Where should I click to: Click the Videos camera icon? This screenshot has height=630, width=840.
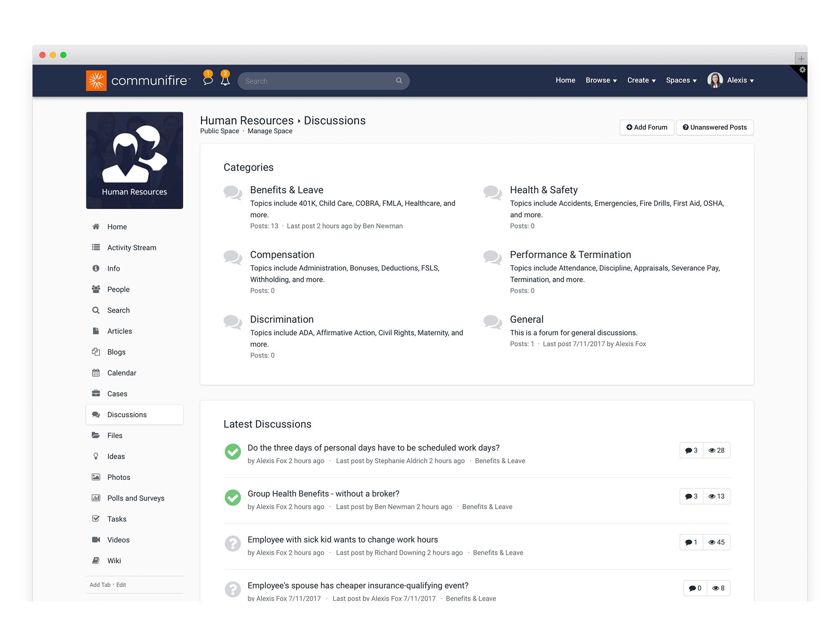tap(96, 540)
